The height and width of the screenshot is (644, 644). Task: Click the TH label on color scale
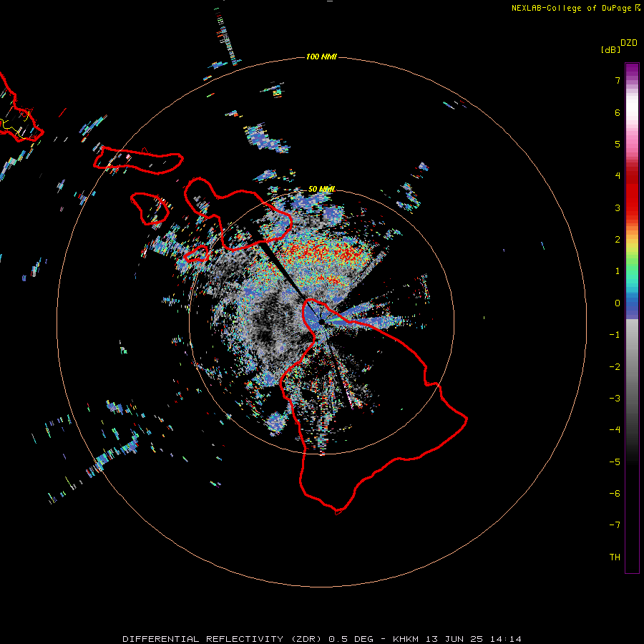[615, 557]
